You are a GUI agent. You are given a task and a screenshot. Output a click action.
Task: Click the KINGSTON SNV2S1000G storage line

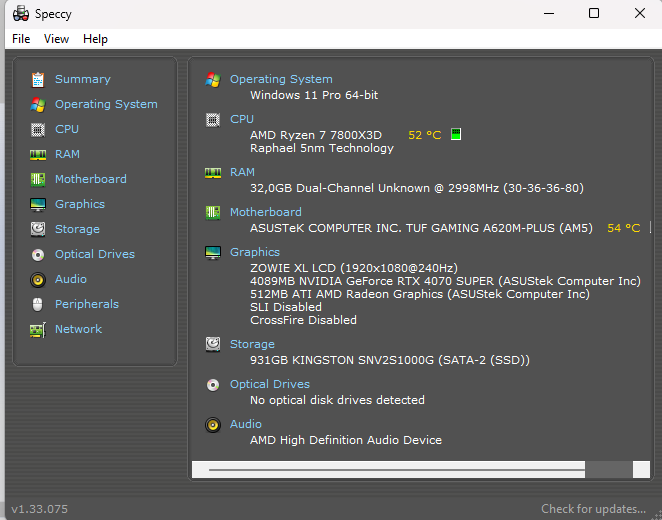[x=390, y=360]
